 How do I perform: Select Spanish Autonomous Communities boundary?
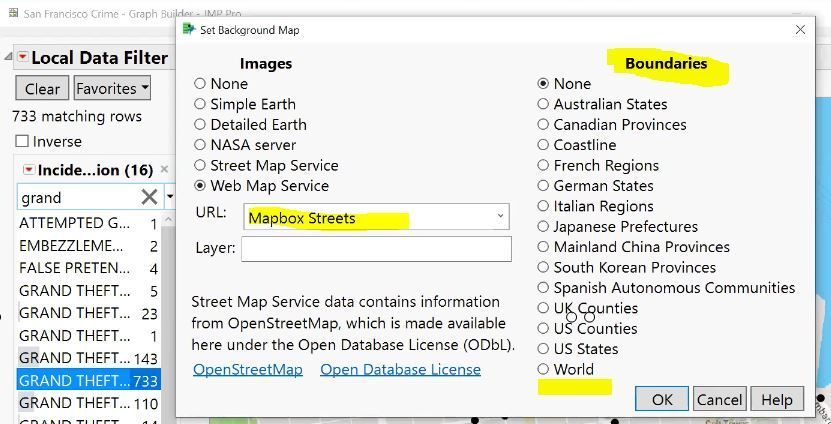click(x=543, y=288)
